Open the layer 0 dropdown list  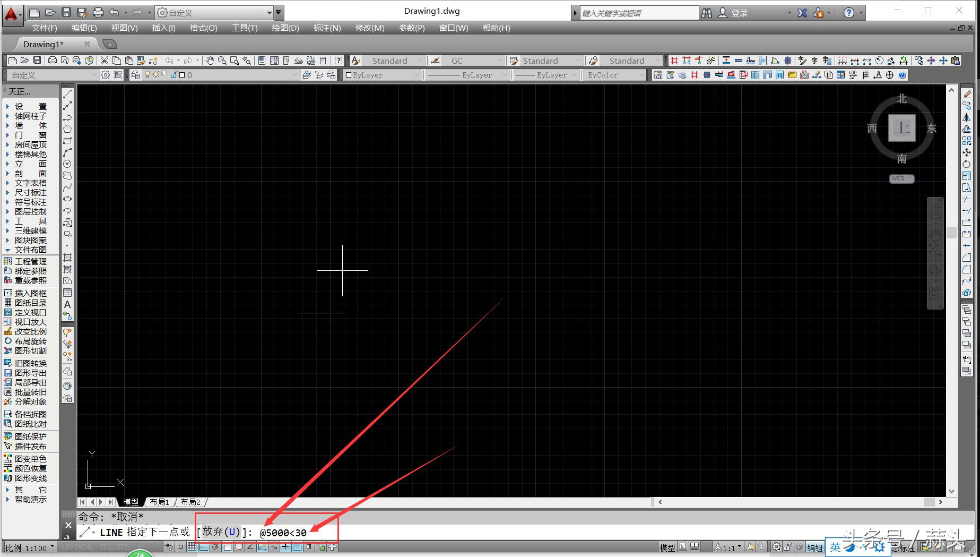click(x=295, y=75)
